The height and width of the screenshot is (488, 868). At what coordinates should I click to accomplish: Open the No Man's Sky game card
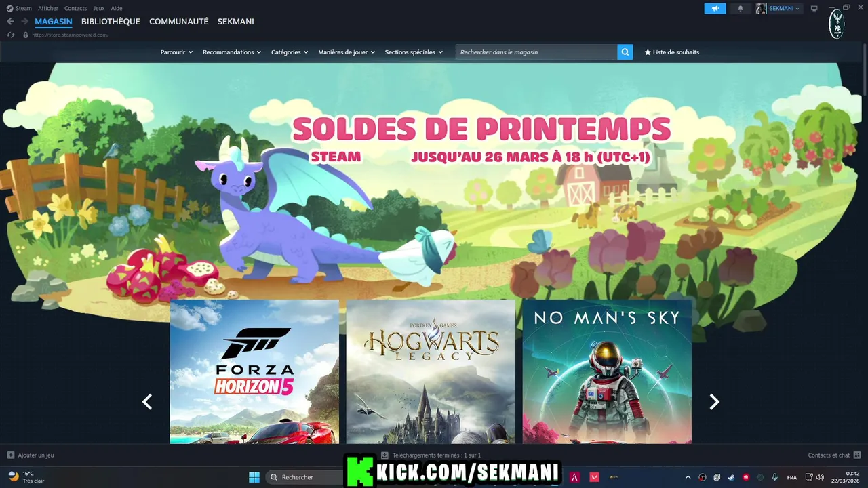coord(607,371)
